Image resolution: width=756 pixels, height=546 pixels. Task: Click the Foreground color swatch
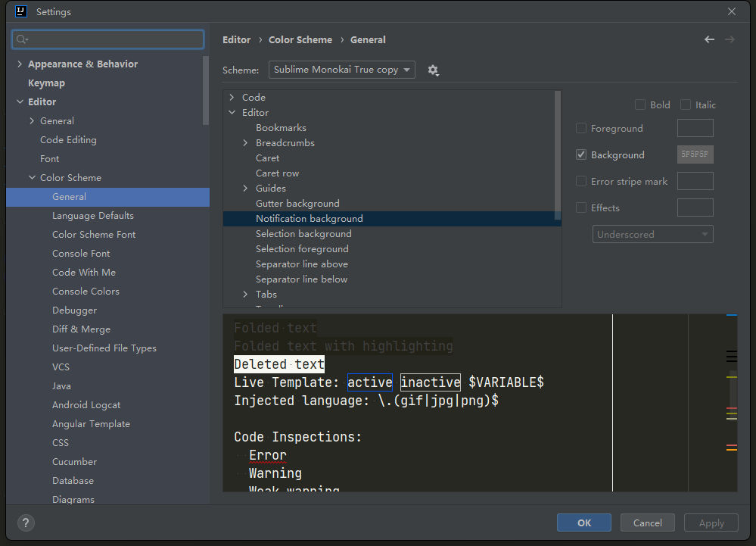(695, 128)
